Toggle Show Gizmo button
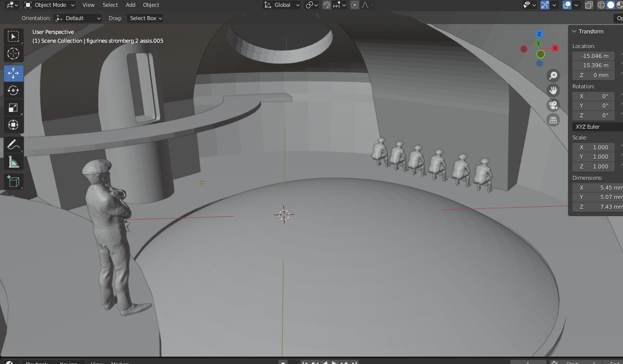 (544, 5)
